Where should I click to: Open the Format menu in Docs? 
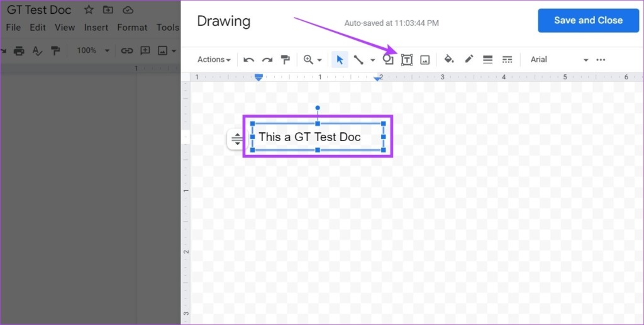point(132,28)
